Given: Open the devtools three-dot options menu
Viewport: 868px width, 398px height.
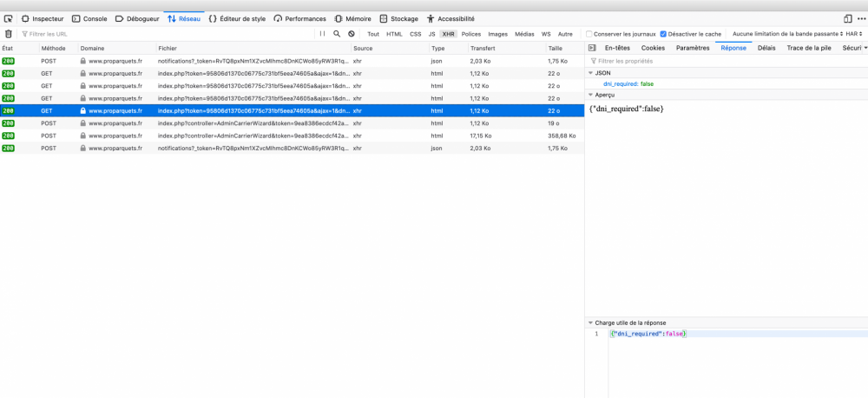Looking at the screenshot, I should click(861, 18).
